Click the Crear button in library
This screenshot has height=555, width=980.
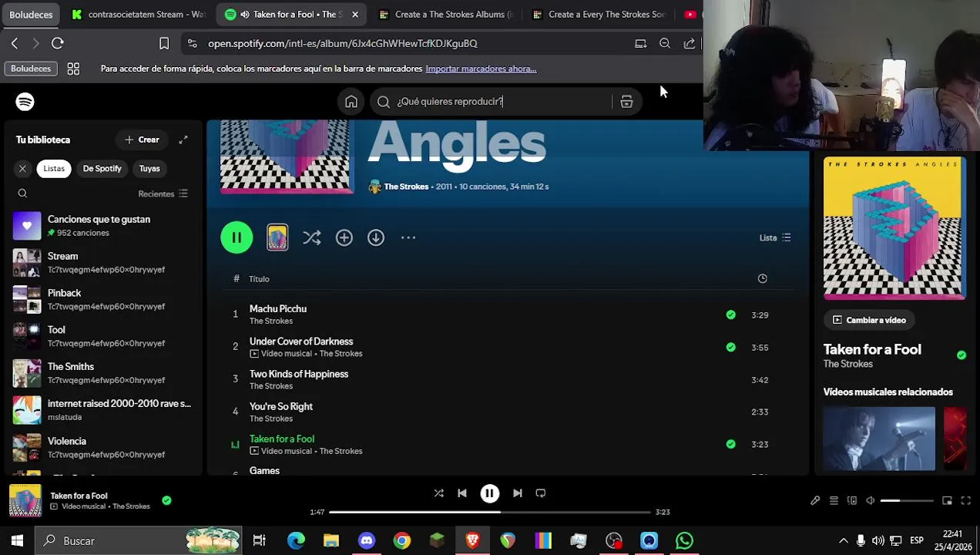click(142, 140)
